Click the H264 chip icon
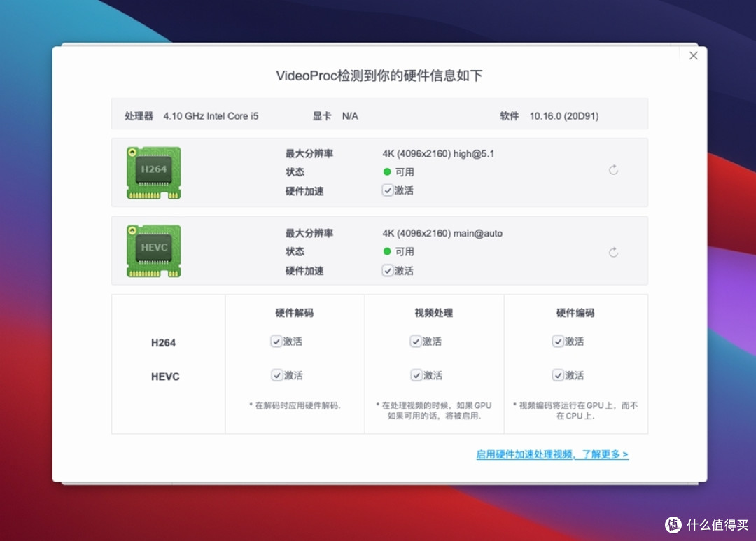Image resolution: width=756 pixels, height=541 pixels. pos(153,173)
